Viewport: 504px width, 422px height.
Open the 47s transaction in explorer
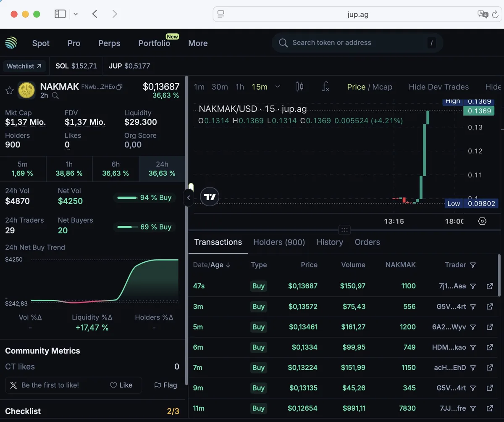point(490,286)
